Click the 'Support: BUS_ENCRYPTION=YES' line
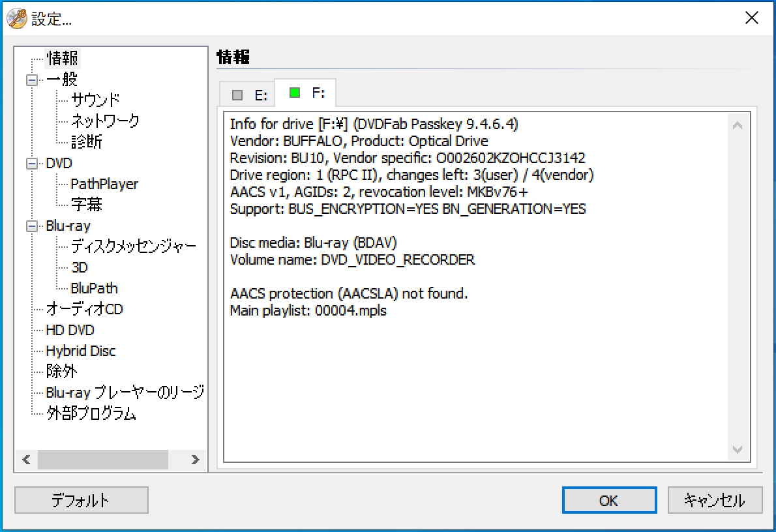The image size is (776, 532). [x=408, y=209]
